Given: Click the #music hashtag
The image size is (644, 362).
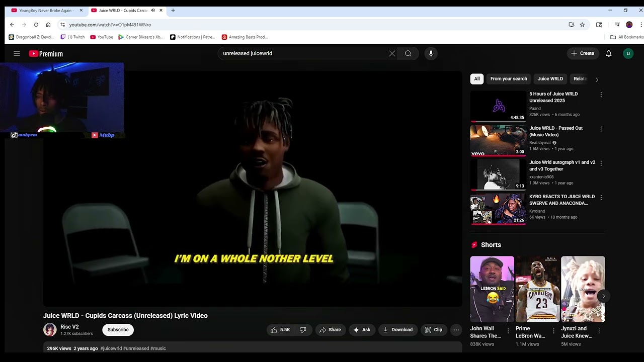Looking at the screenshot, I should pos(158,348).
